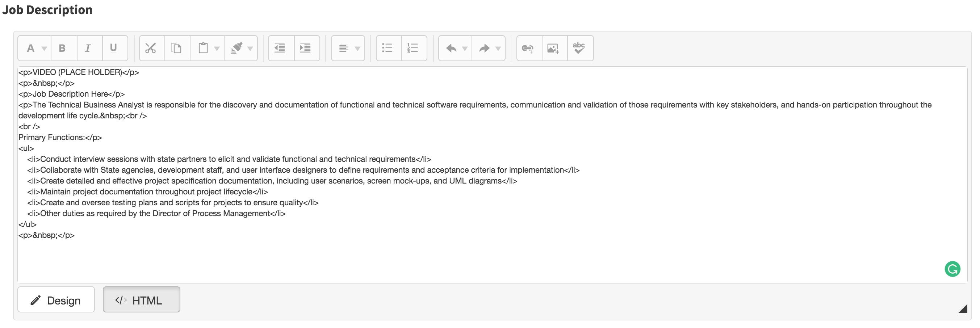Click the Outdent icon

(280, 48)
